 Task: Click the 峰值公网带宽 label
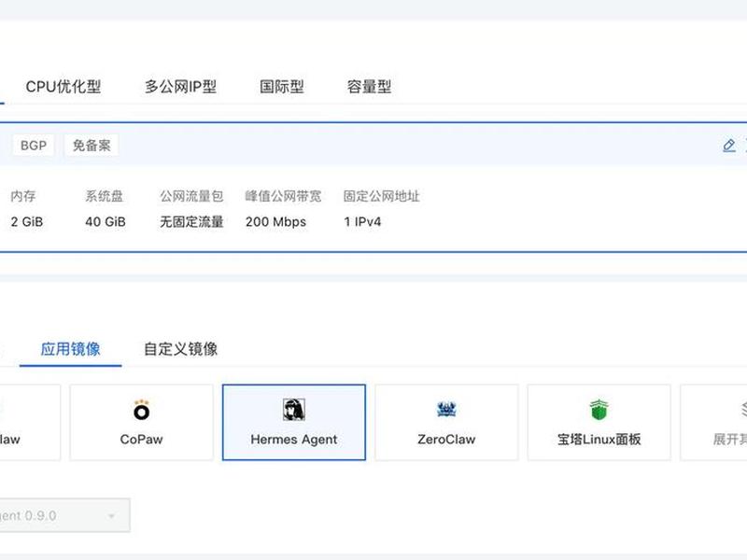click(x=284, y=196)
